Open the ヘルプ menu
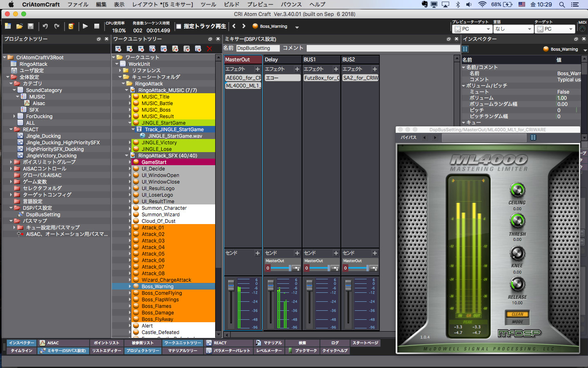588x368 pixels. [317, 4]
